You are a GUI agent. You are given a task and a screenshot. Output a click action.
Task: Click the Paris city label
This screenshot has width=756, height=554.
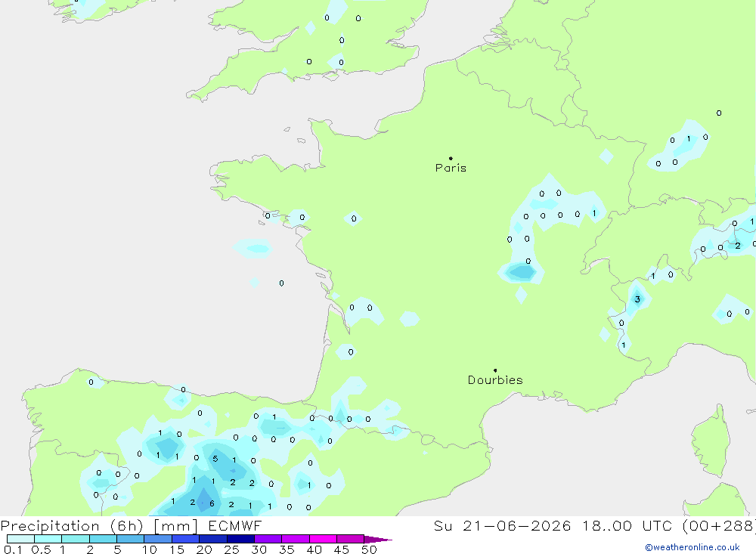point(451,168)
